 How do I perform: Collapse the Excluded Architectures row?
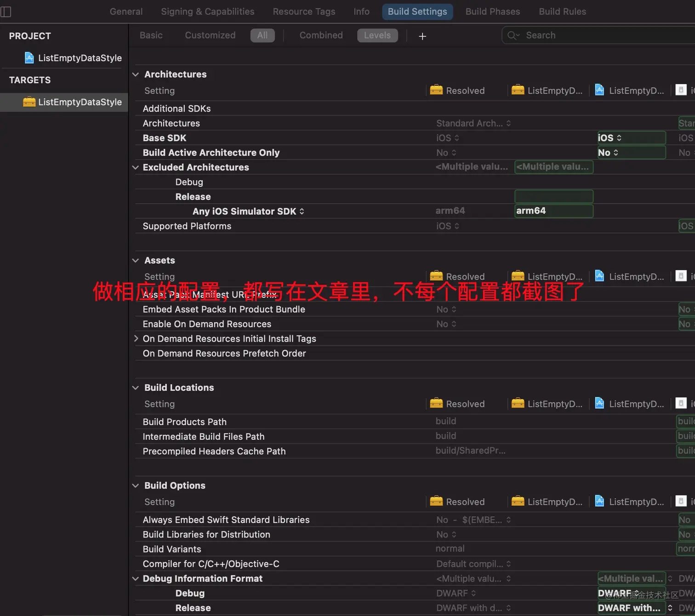136,167
